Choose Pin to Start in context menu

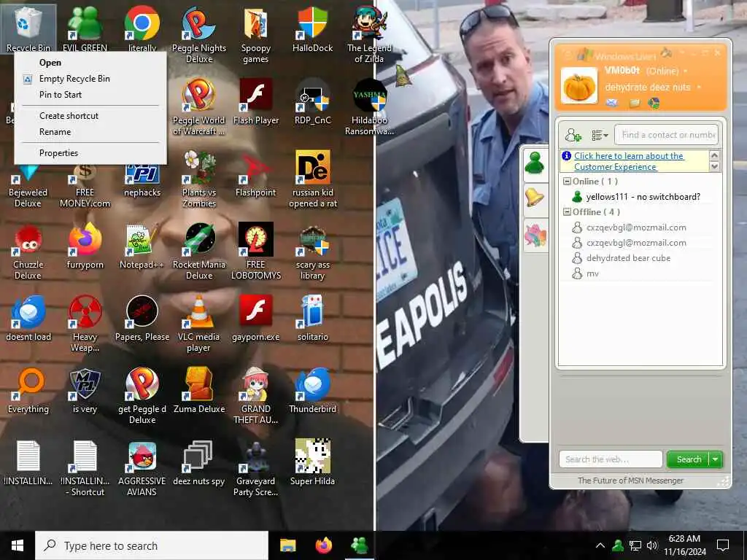point(90,95)
